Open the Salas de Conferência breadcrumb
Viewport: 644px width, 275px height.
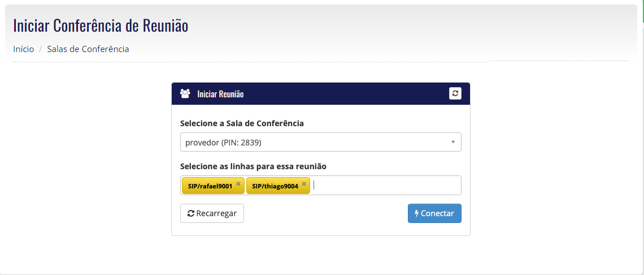(88, 49)
